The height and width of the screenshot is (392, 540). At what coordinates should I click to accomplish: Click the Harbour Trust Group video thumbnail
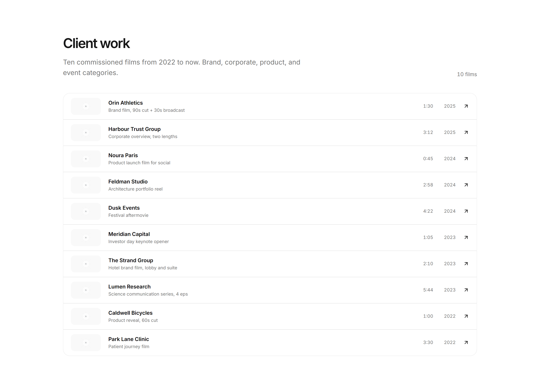pyautogui.click(x=86, y=132)
